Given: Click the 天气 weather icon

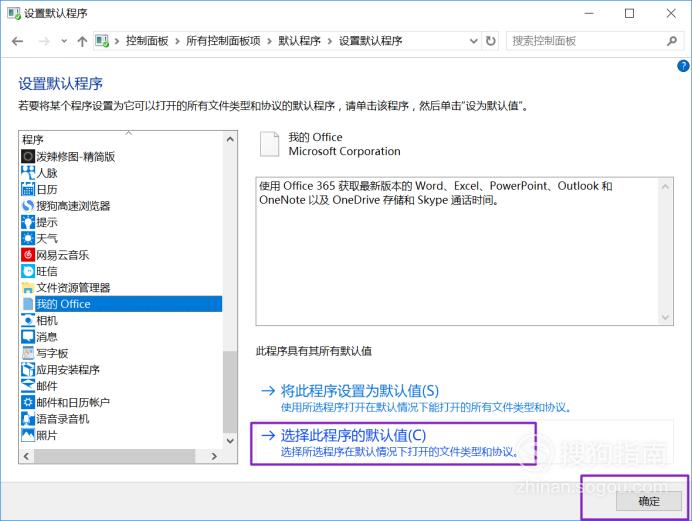Looking at the screenshot, I should coord(28,238).
